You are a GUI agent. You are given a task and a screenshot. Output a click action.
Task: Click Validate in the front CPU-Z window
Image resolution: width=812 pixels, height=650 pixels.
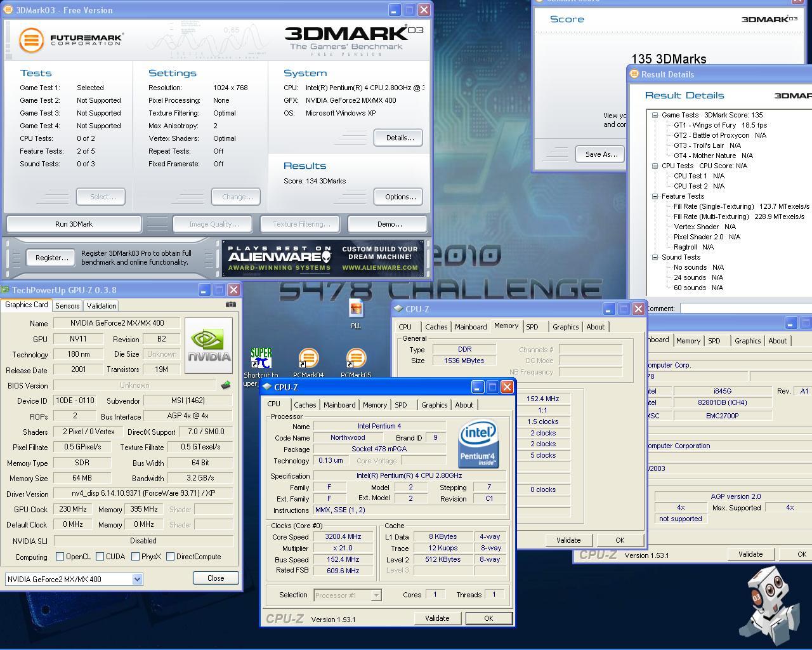(436, 618)
